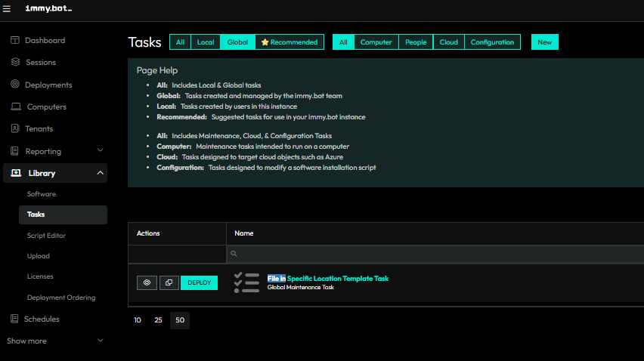This screenshot has width=644, height=361.
Task: Expand the Reporting menu chevron
Action: point(101,151)
